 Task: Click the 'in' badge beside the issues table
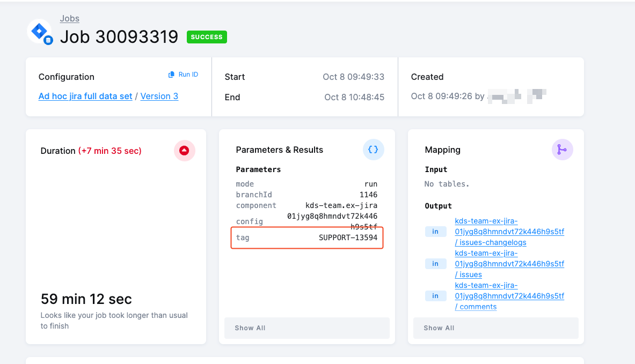435,264
